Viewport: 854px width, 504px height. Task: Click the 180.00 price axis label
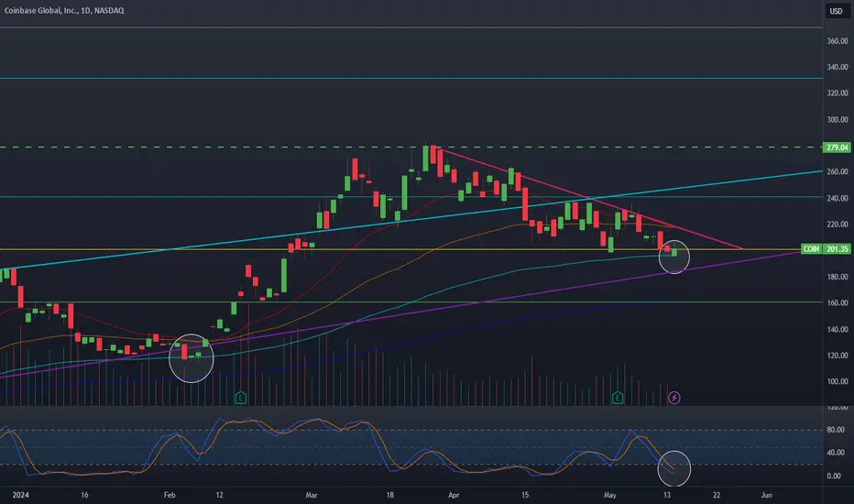838,277
